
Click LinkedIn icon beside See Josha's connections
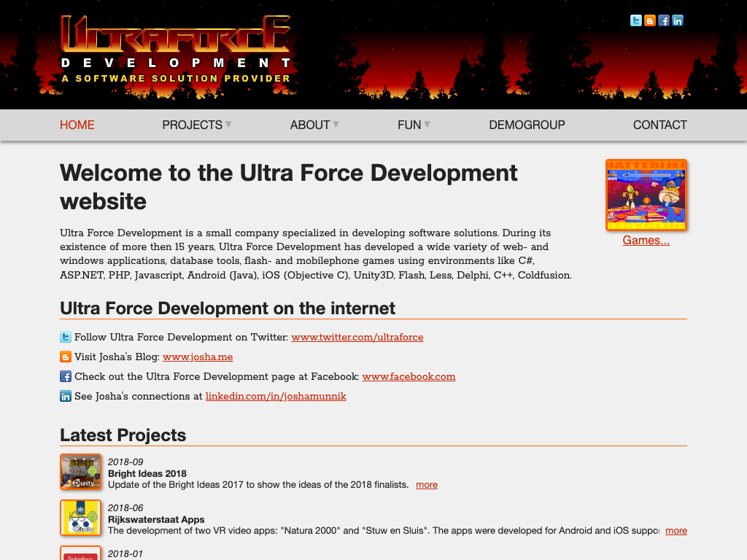(66, 396)
